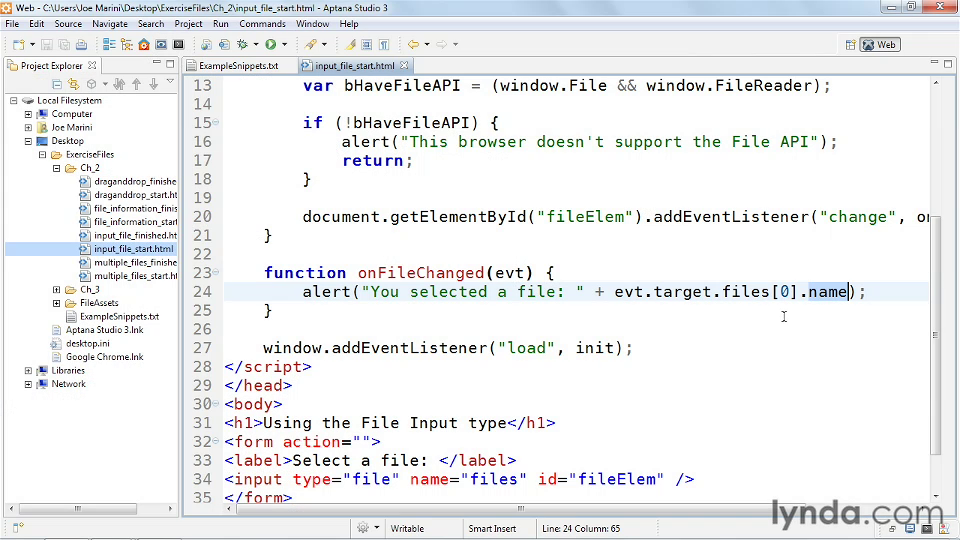
Task: Toggle Link with Editor in Project Explorer
Action: point(73,84)
